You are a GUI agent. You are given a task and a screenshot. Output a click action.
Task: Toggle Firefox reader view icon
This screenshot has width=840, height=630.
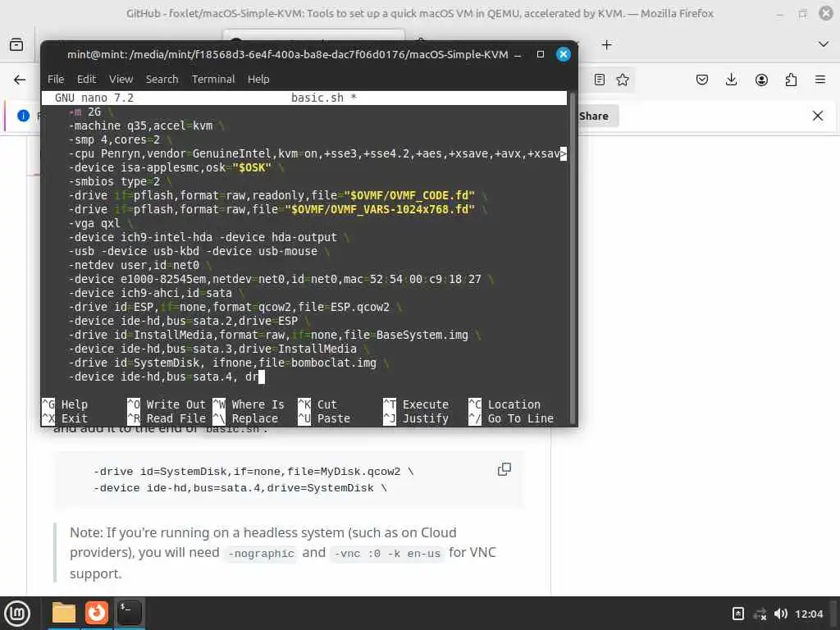click(600, 80)
